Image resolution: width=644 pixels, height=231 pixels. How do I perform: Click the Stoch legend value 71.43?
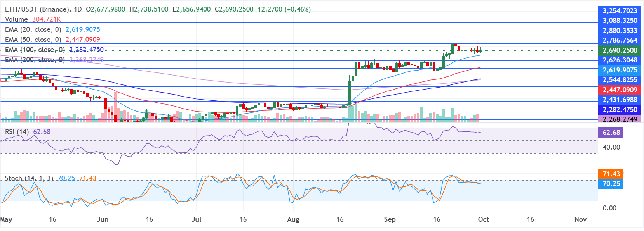[88, 178]
